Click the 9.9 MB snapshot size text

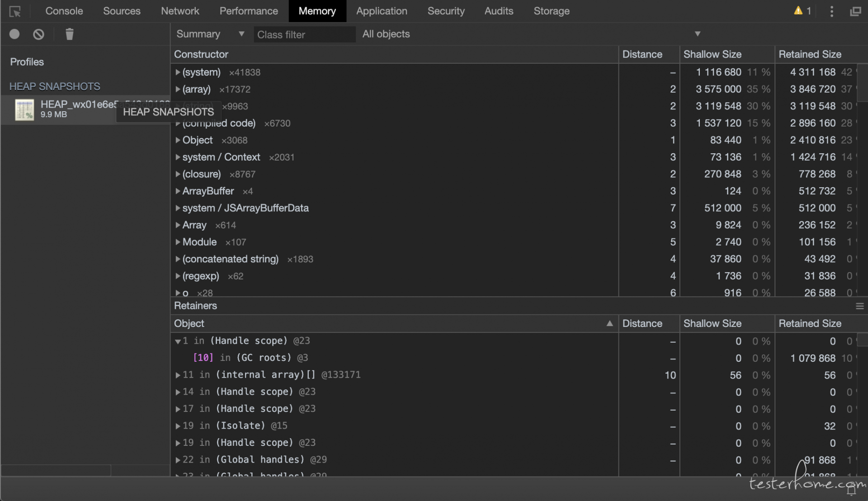(54, 114)
